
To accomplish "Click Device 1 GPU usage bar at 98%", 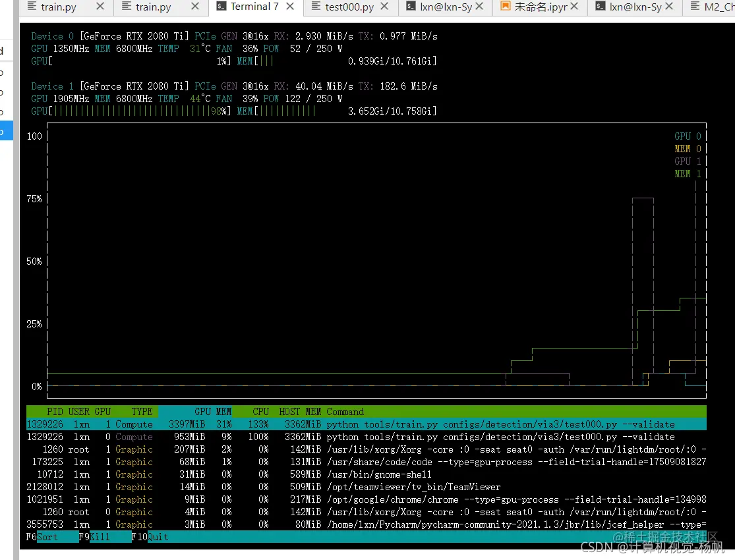I will (x=131, y=111).
